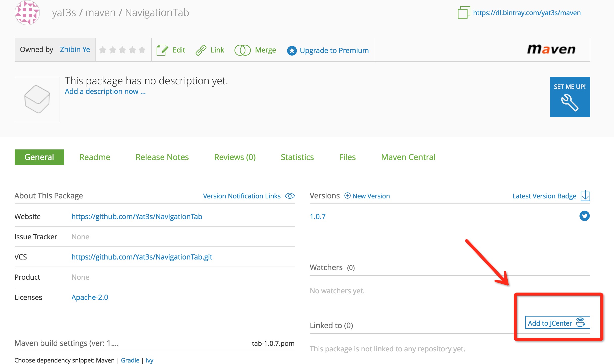Viewport: 614px width, 364px height.
Task: Switch to the Readme tab
Action: [x=95, y=157]
